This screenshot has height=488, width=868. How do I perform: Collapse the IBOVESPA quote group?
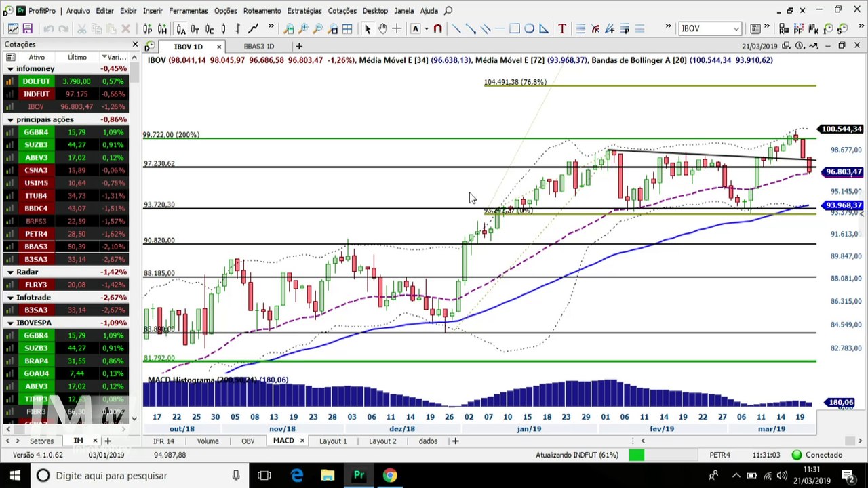[x=10, y=323]
